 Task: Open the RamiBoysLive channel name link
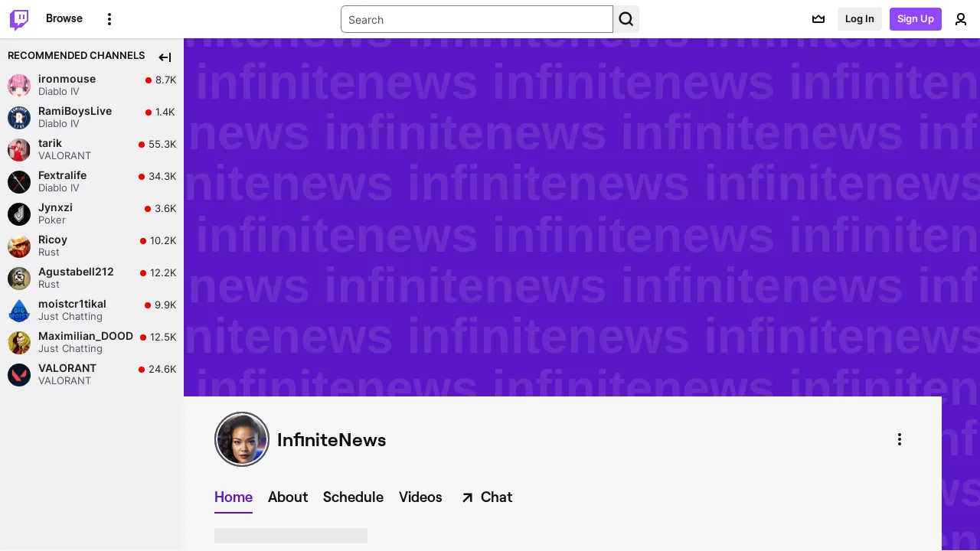pos(75,111)
